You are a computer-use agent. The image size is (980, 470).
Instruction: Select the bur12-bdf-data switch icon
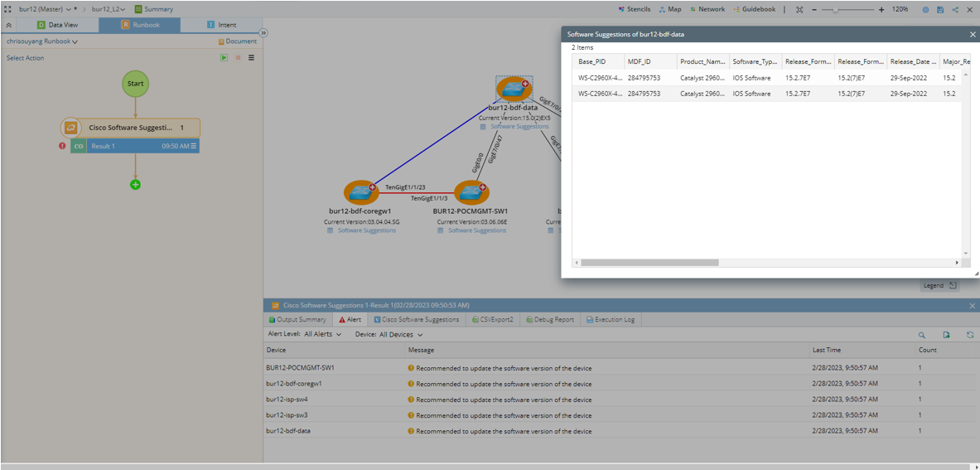click(x=514, y=90)
